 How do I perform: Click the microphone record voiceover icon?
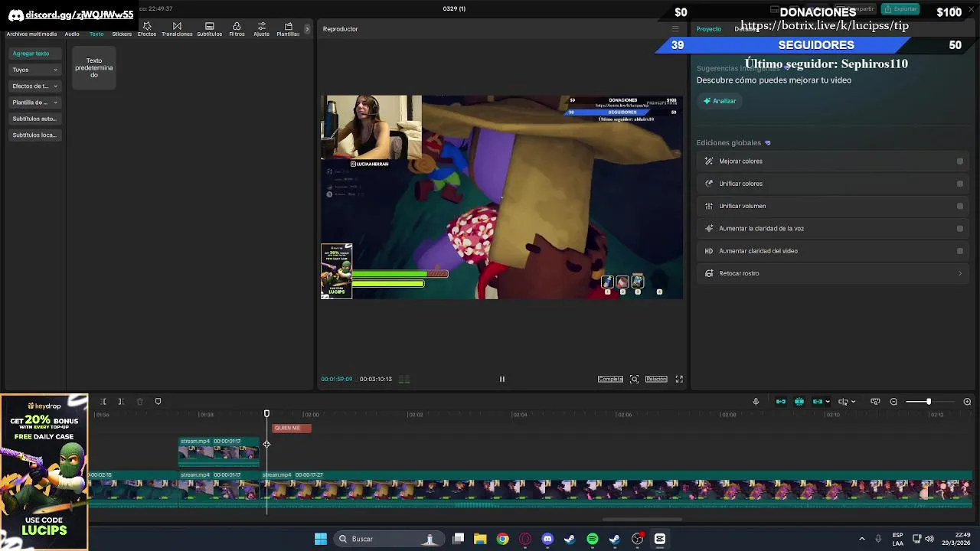pos(756,402)
